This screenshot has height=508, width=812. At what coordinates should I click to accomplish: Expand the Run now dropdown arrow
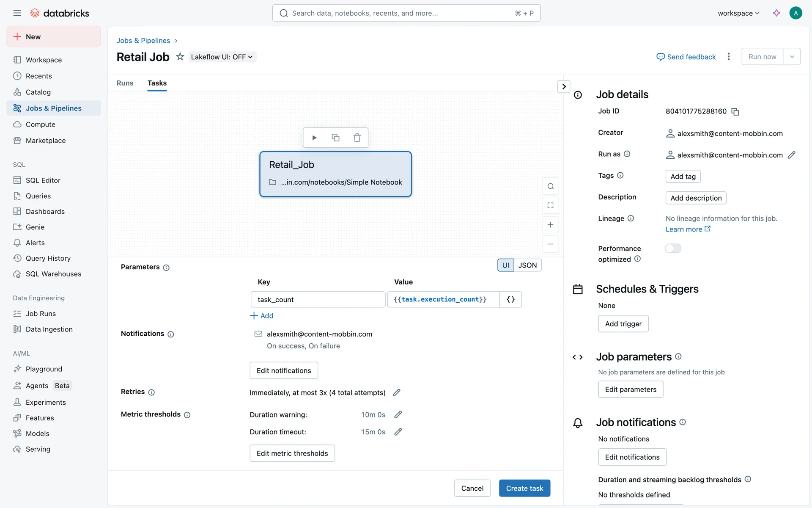(x=792, y=57)
